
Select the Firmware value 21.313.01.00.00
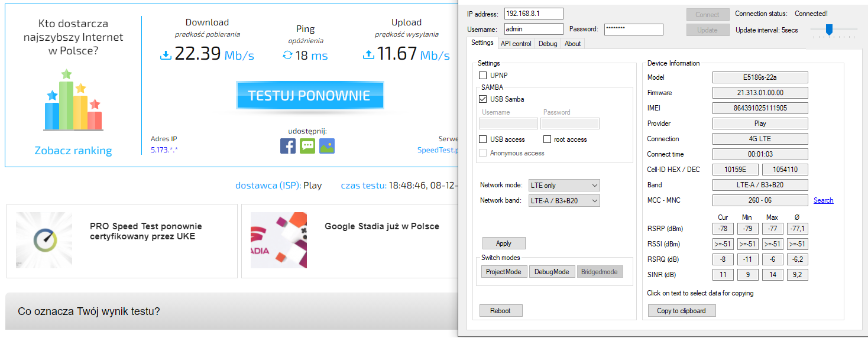coord(760,93)
